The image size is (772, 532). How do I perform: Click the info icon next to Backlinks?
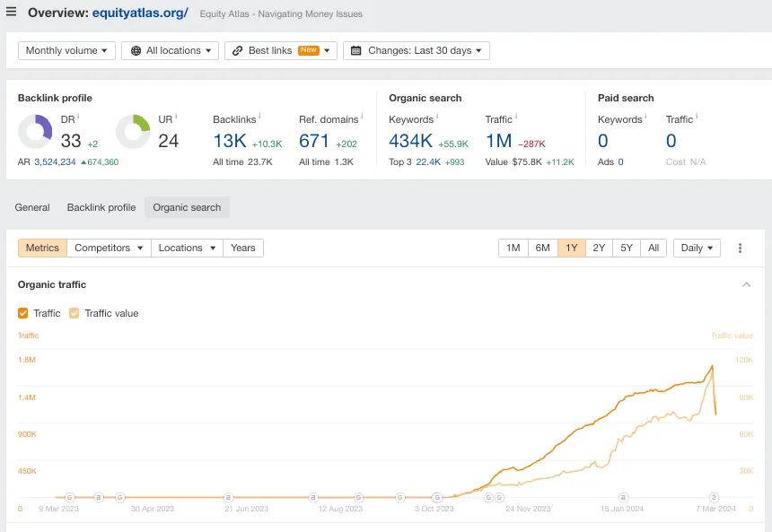tap(259, 117)
